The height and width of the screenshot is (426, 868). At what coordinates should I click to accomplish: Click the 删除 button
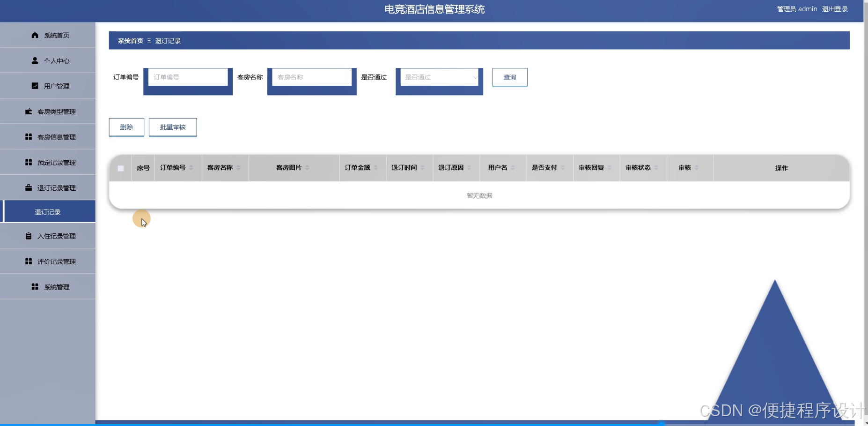[126, 127]
